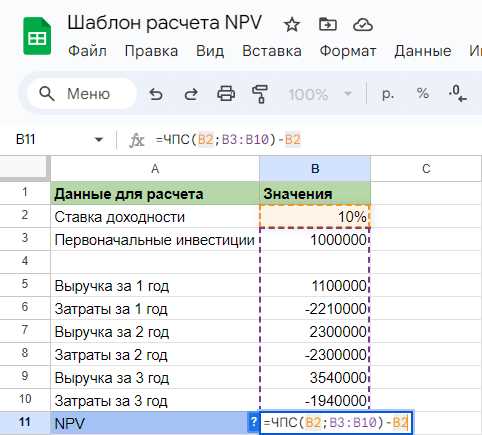
Task: Click cell Затраты за 1 год
Action: coord(155,308)
